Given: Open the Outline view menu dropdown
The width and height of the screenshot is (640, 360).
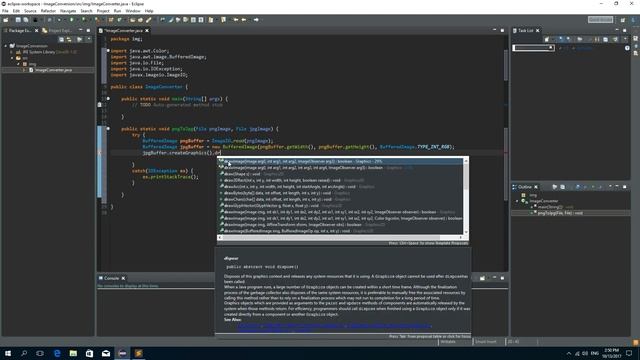Looking at the screenshot, I should [610, 187].
